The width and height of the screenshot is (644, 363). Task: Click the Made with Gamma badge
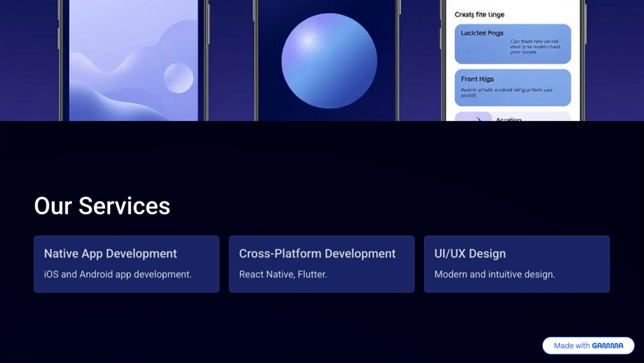(x=588, y=346)
